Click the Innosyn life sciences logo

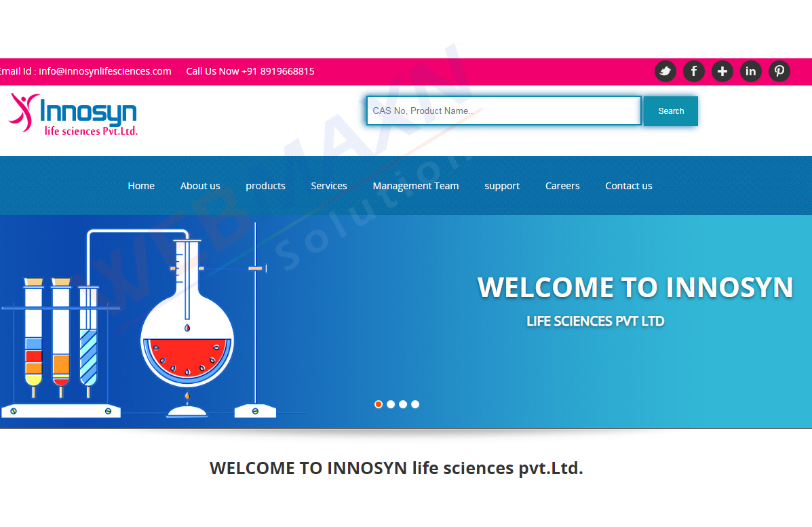[x=73, y=115]
